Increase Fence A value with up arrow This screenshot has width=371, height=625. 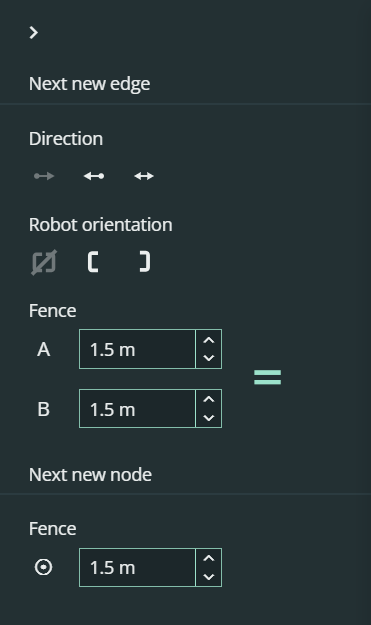point(209,340)
